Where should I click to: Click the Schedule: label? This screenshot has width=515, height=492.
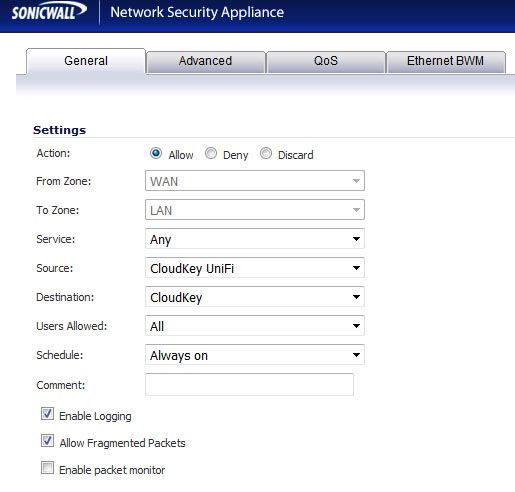click(60, 355)
